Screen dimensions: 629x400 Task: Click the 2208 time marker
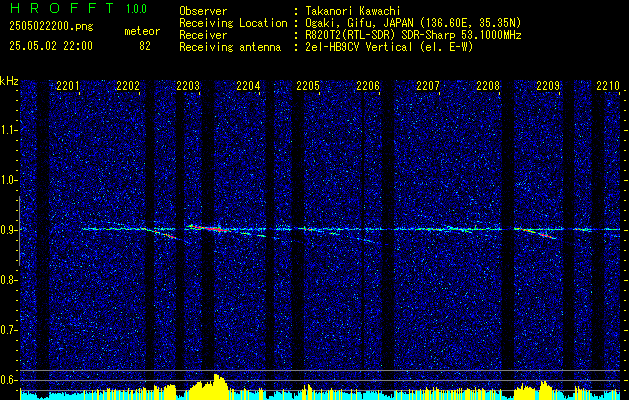pyautogui.click(x=488, y=85)
